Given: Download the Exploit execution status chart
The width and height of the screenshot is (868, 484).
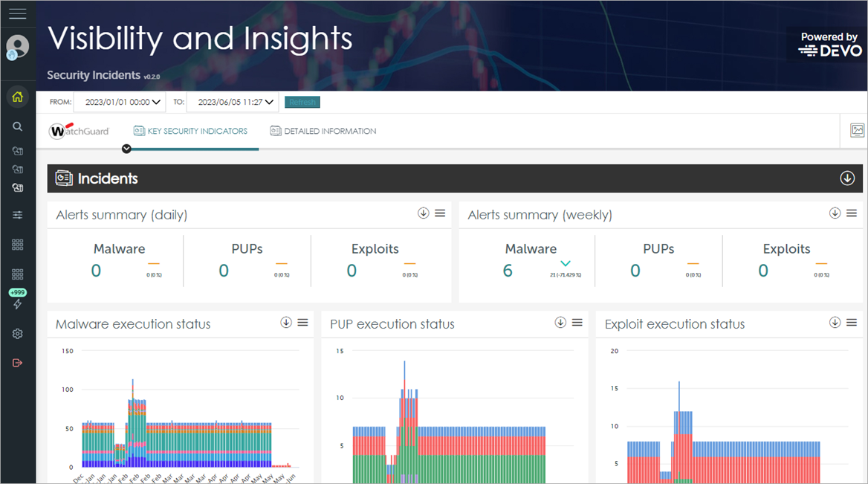Looking at the screenshot, I should (x=835, y=322).
